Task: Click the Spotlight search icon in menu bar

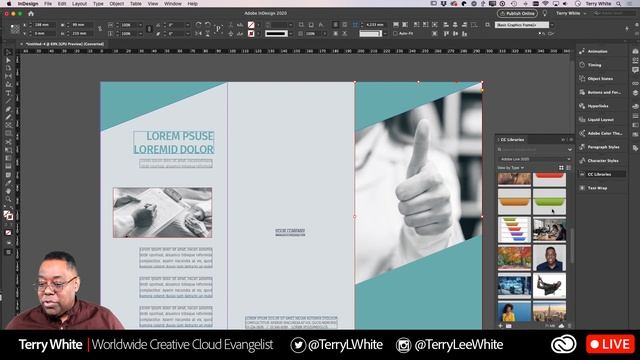Action: pos(619,4)
